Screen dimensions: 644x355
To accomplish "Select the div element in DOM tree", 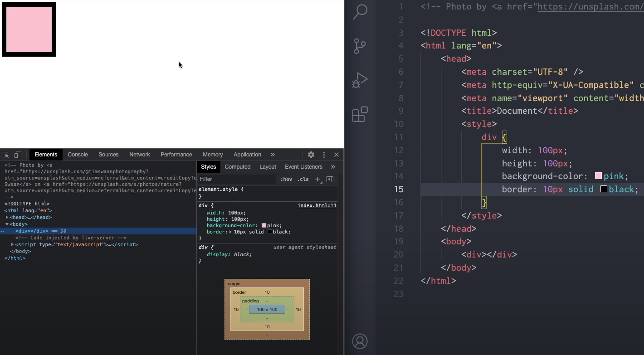I will pyautogui.click(x=32, y=231).
